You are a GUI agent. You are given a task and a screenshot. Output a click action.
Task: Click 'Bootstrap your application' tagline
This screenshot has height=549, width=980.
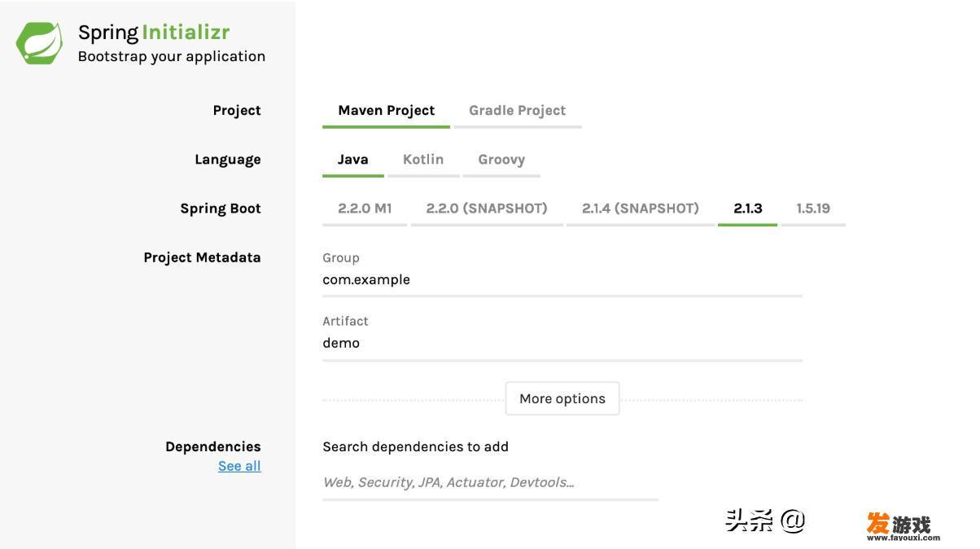point(172,56)
